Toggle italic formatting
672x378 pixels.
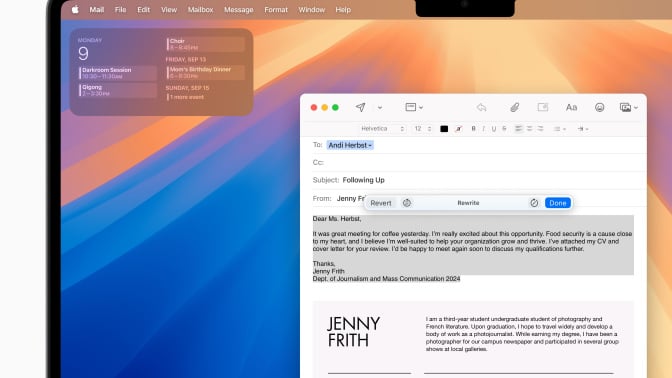pyautogui.click(x=483, y=129)
